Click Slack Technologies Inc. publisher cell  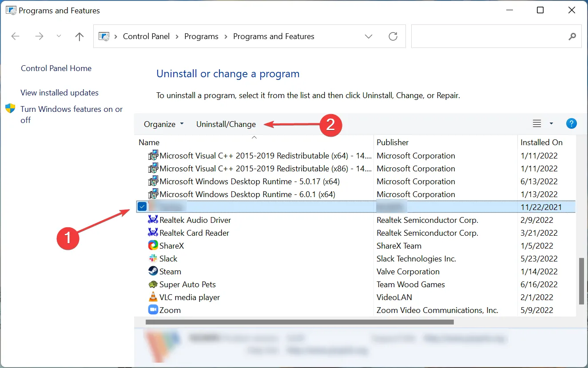417,259
